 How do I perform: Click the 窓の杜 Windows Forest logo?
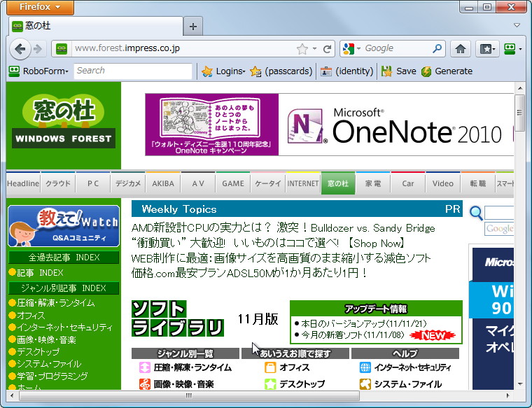64,121
